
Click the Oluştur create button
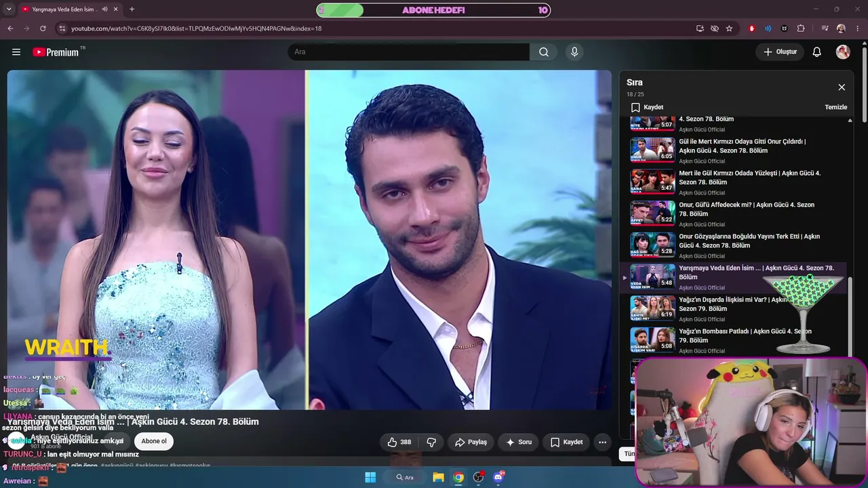[x=780, y=52]
